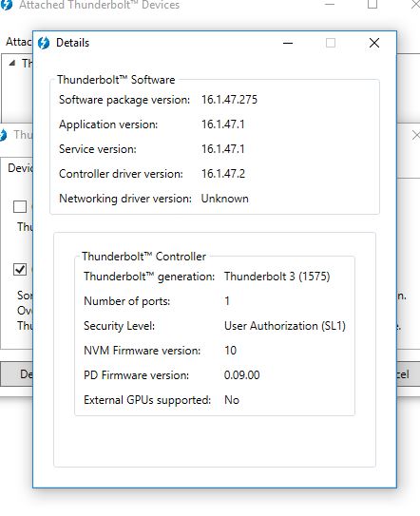Click the partially hidden 'De' button at bottom left
Screen dimensions: 420x516
[x=16, y=373]
